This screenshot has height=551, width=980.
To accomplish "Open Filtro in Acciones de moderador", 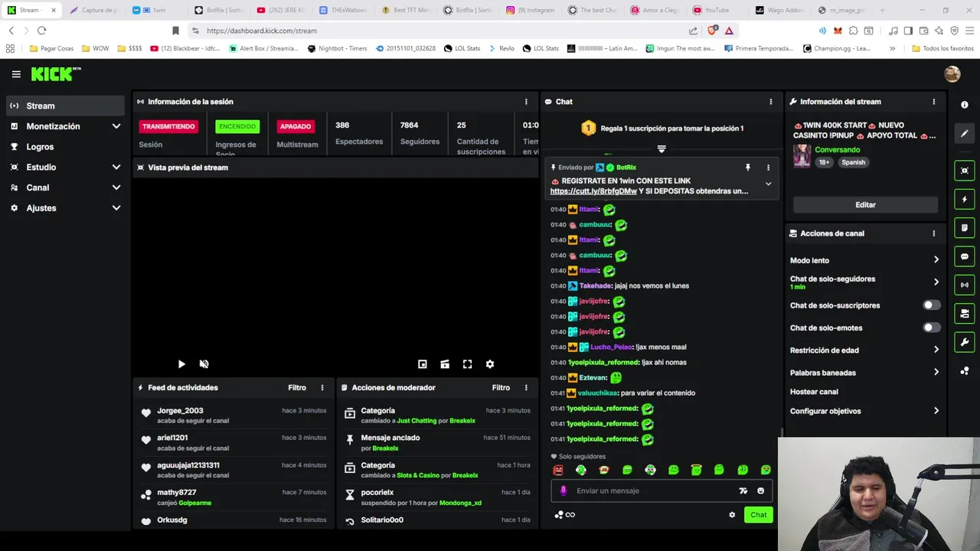I will coord(501,388).
